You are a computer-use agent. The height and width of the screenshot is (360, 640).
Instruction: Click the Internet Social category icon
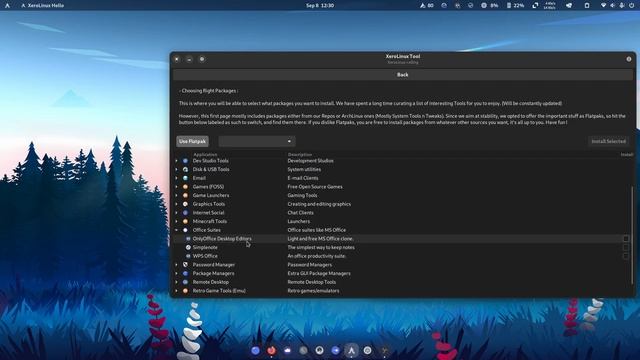click(185, 213)
